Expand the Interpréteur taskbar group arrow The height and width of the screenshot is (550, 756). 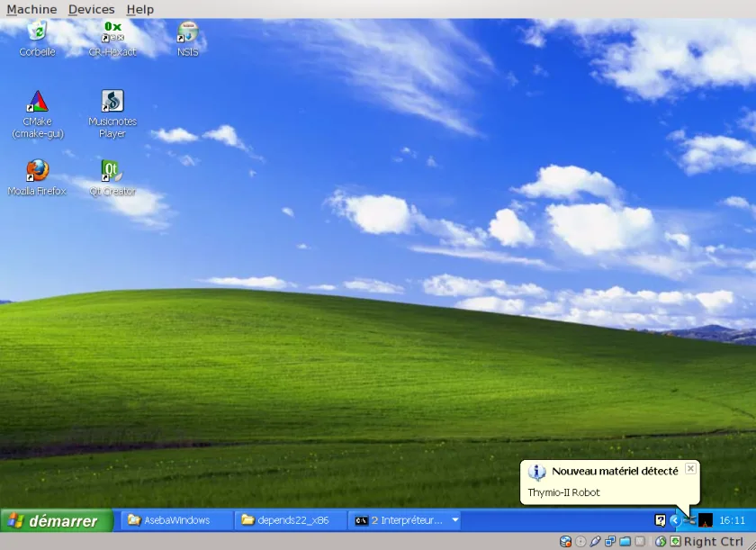coord(455,520)
